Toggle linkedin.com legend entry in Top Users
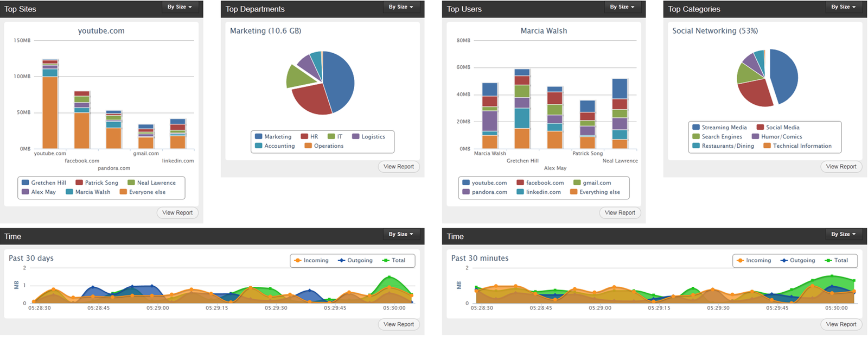 tap(539, 192)
